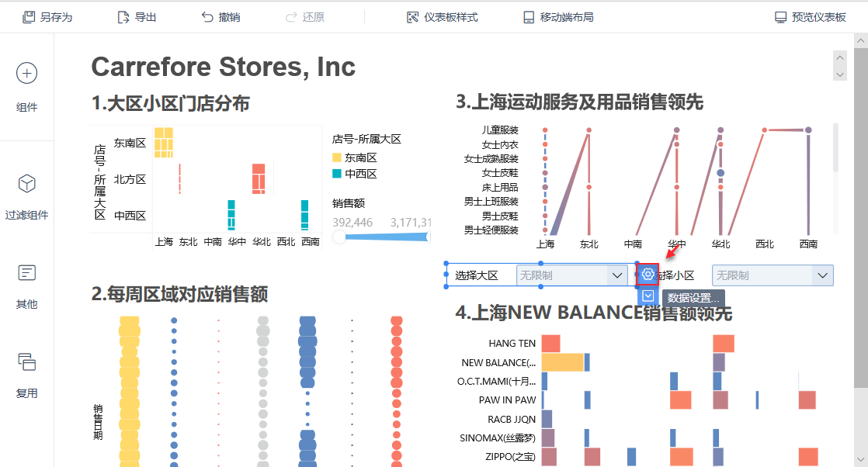This screenshot has height=467, width=868.
Task: Click the 北方区 row label in chart 1
Action: click(130, 179)
